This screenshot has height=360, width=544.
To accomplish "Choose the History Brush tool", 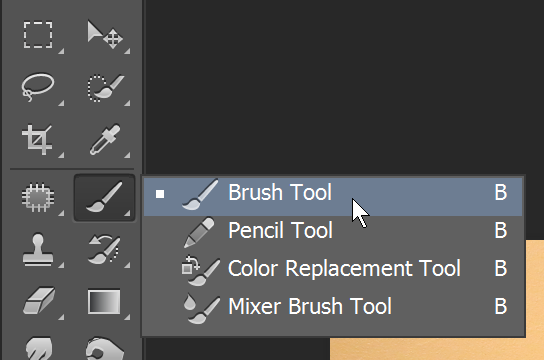I will click(104, 250).
